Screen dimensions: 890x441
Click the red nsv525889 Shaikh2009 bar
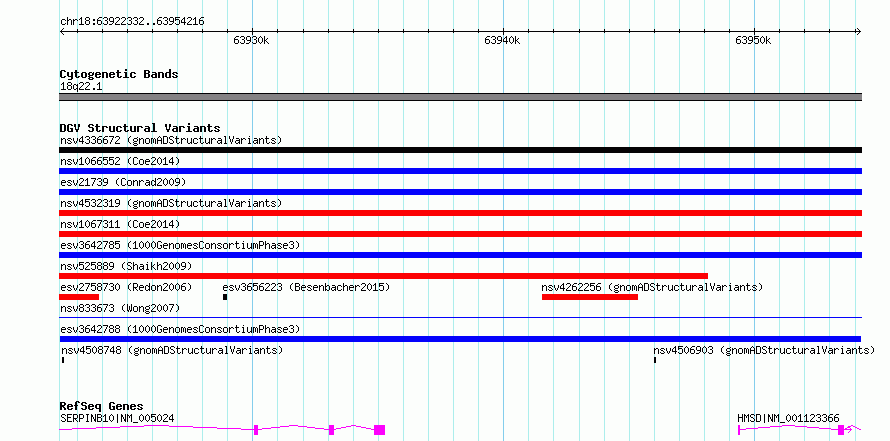tap(384, 276)
